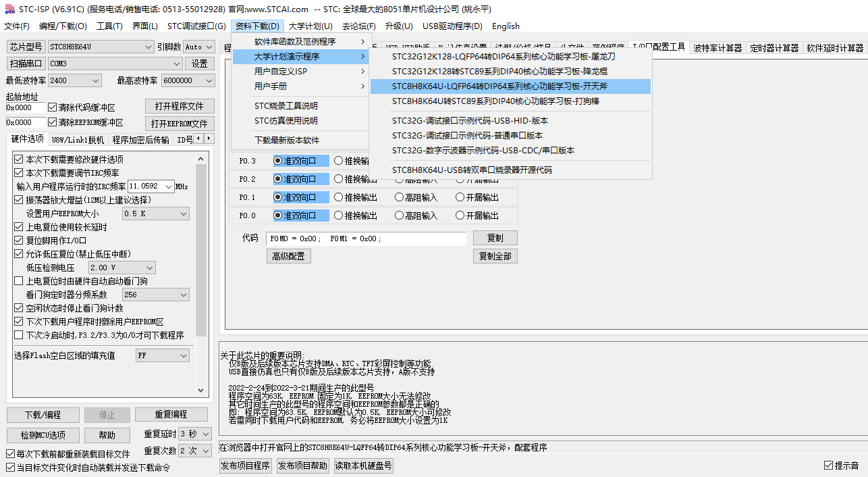Toggle the 提示音 checkbox
The width and height of the screenshot is (868, 477).
[828, 466]
